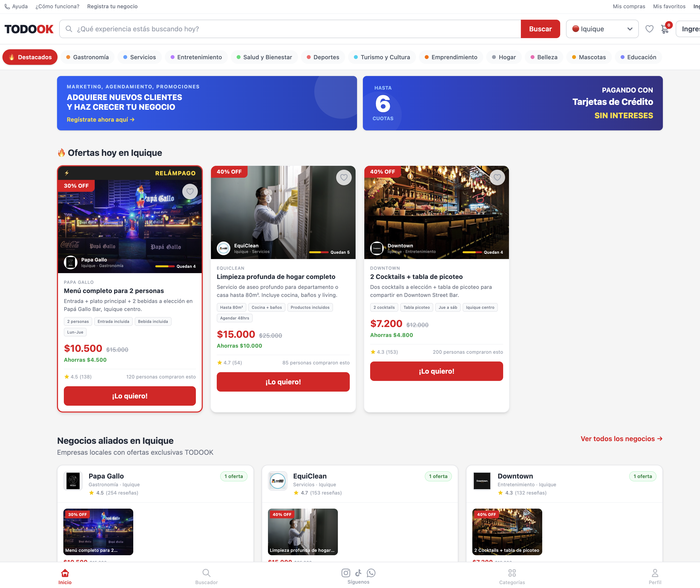The width and height of the screenshot is (700, 588).
Task: Click Downtown logo in Negocios aliados
Action: [x=482, y=481]
